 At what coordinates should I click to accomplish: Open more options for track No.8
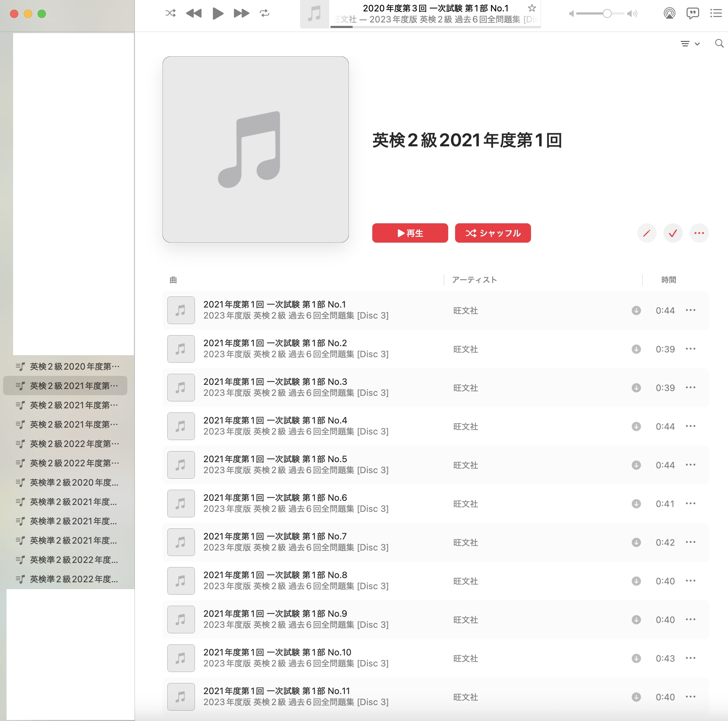690,581
